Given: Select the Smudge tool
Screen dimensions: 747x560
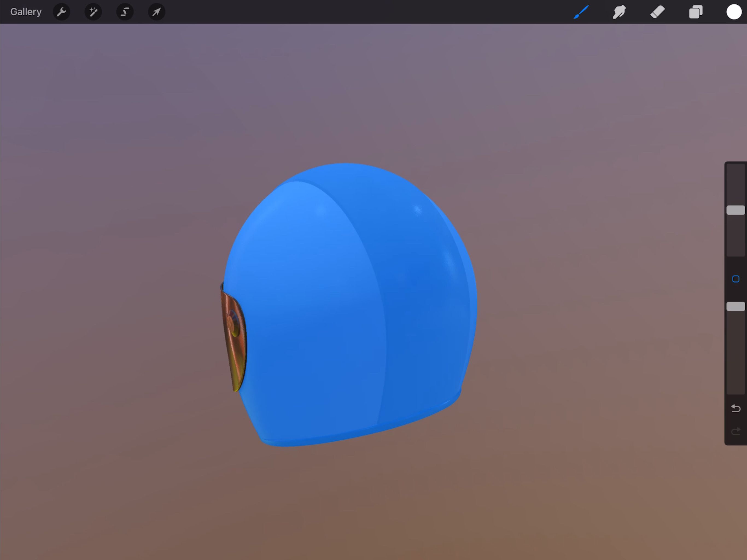Looking at the screenshot, I should (619, 12).
